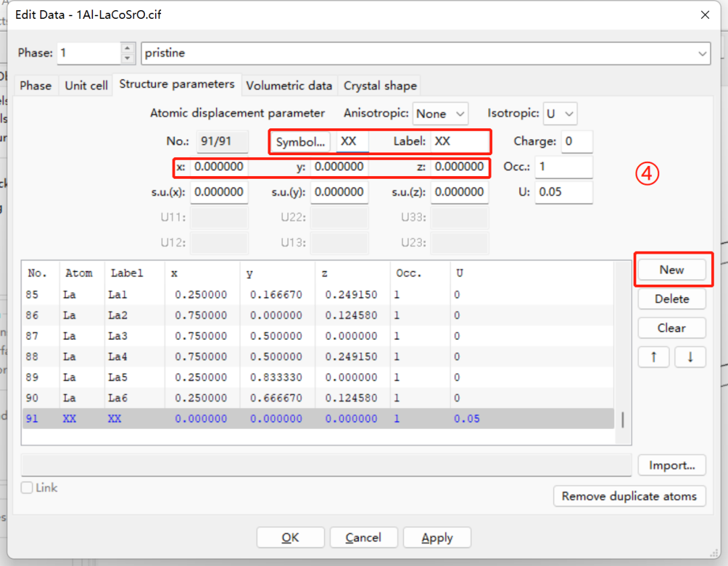The width and height of the screenshot is (728, 566).
Task: Click the Occ. input field
Action: point(564,167)
